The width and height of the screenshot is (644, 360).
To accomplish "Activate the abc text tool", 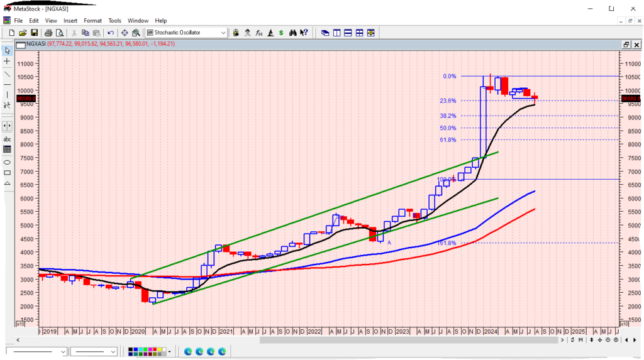I will tap(7, 139).
